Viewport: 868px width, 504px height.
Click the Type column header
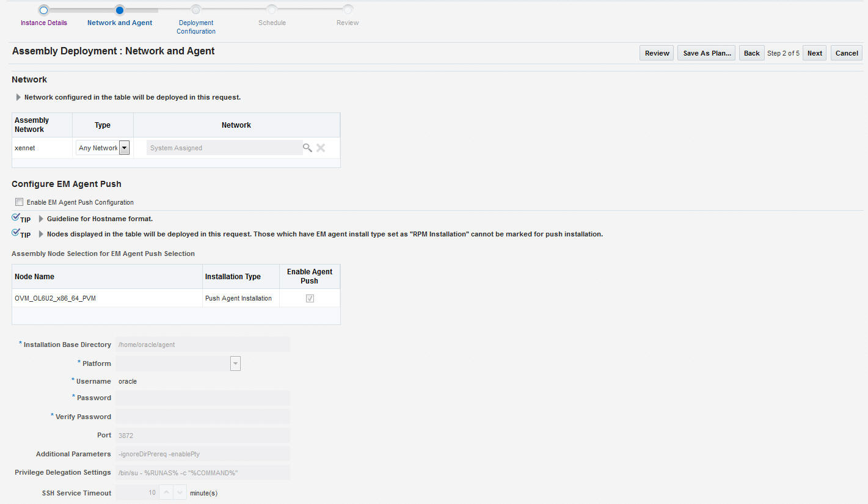pyautogui.click(x=103, y=125)
